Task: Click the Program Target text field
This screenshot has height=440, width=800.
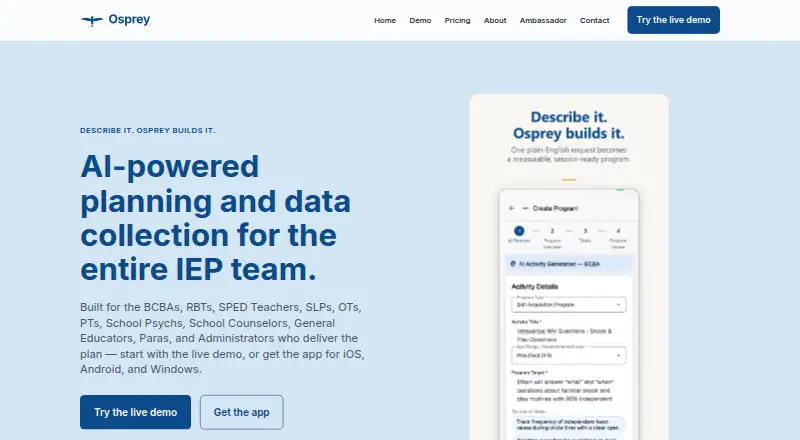Action: [x=568, y=390]
